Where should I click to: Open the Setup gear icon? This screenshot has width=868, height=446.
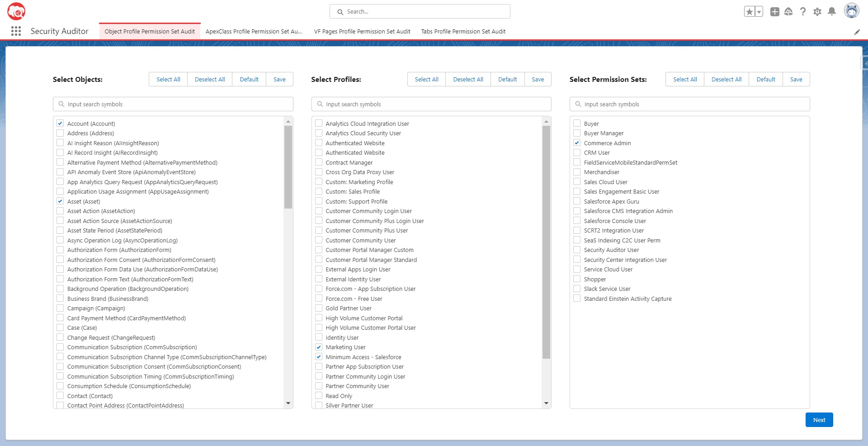coord(817,12)
